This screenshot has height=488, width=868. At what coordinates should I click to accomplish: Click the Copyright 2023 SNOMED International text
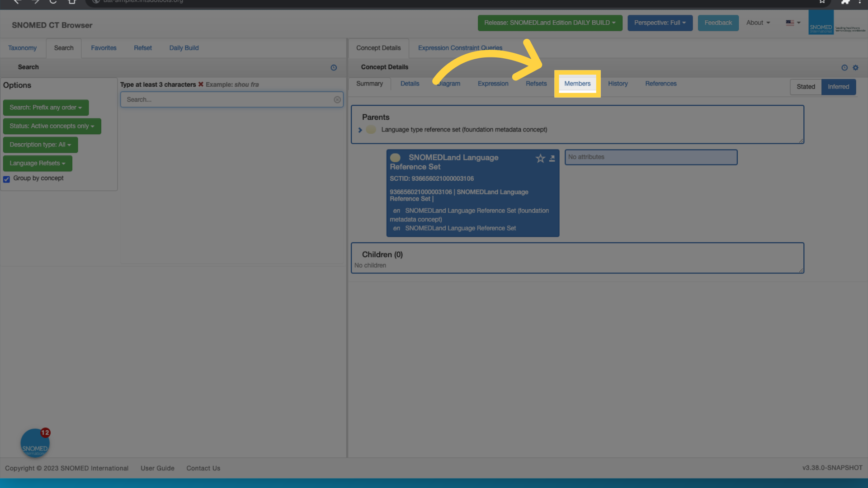point(66,468)
